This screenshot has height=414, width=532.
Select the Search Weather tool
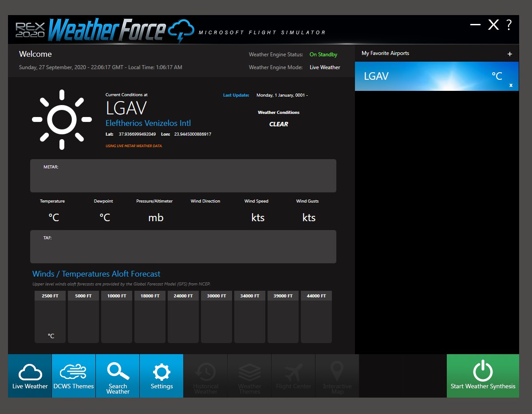pos(117,376)
